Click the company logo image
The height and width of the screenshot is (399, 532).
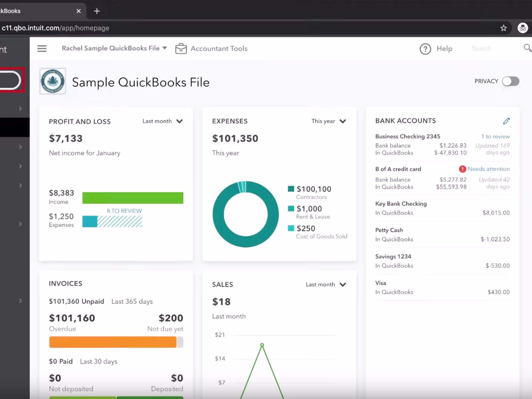coord(53,81)
